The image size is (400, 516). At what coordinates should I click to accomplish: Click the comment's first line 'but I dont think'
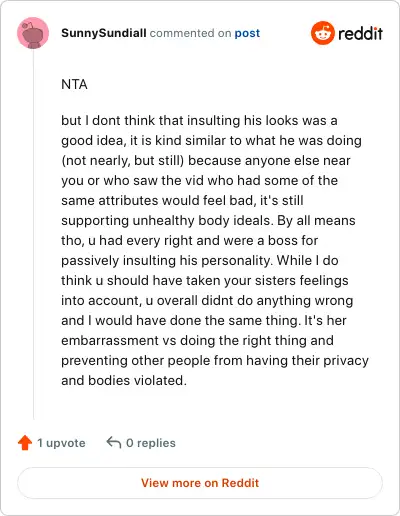tap(199, 120)
